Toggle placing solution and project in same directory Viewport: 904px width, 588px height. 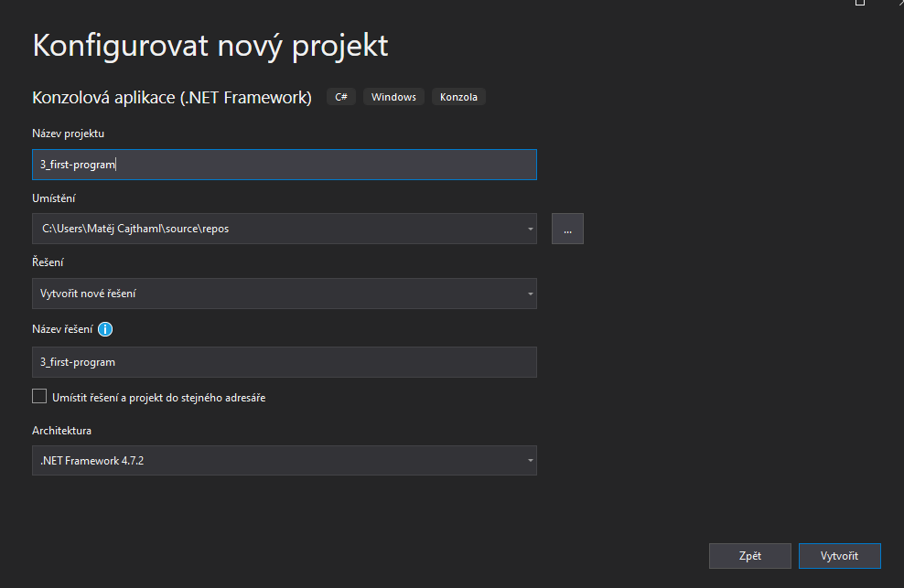coord(39,397)
